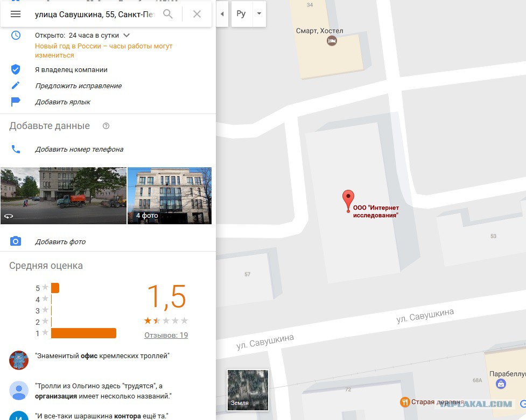Screen dimensions: 526x420
Task: Open the 4 фото building photo thumbnail
Action: 170,196
